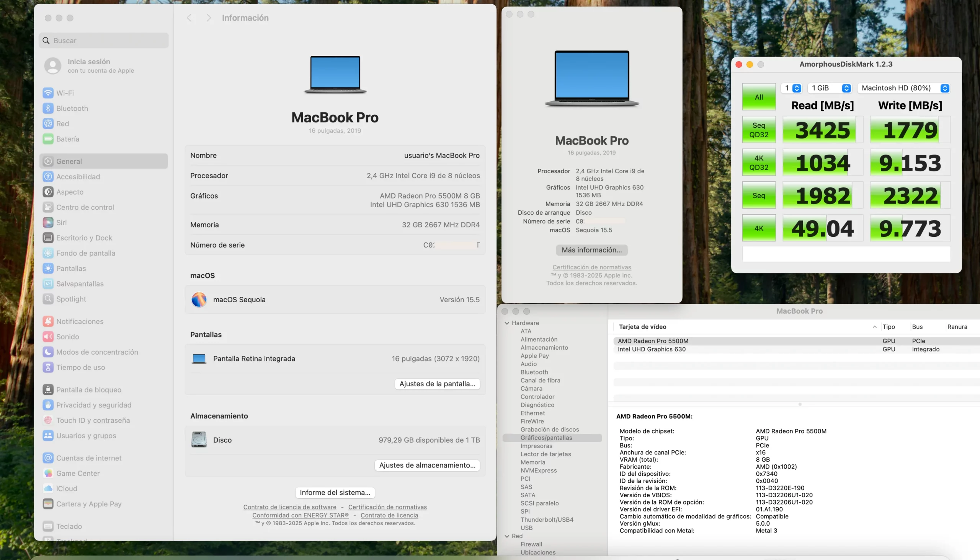Open Pantalla de bloqueo icon
Viewport: 980px width, 560px height.
48,390
